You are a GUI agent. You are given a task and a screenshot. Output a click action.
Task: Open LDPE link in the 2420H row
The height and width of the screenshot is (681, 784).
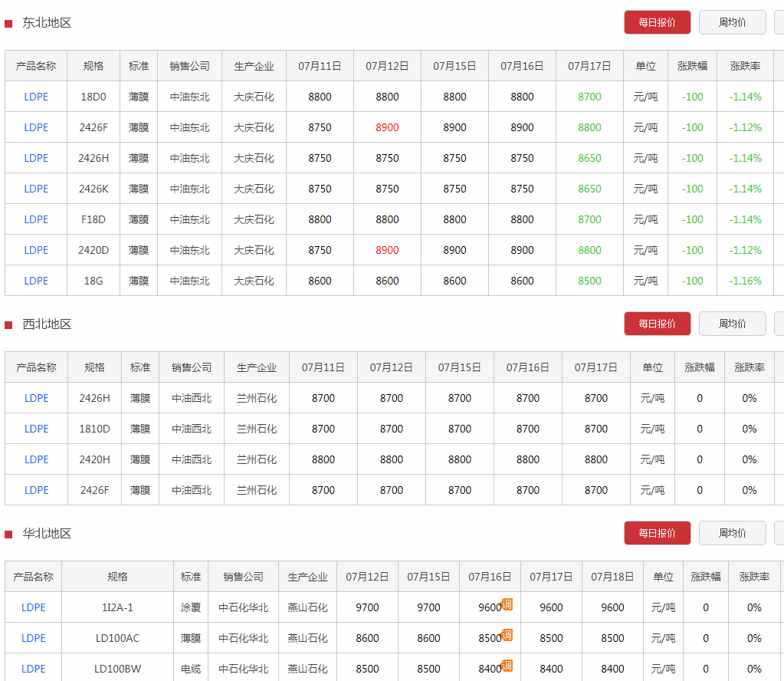[37, 459]
